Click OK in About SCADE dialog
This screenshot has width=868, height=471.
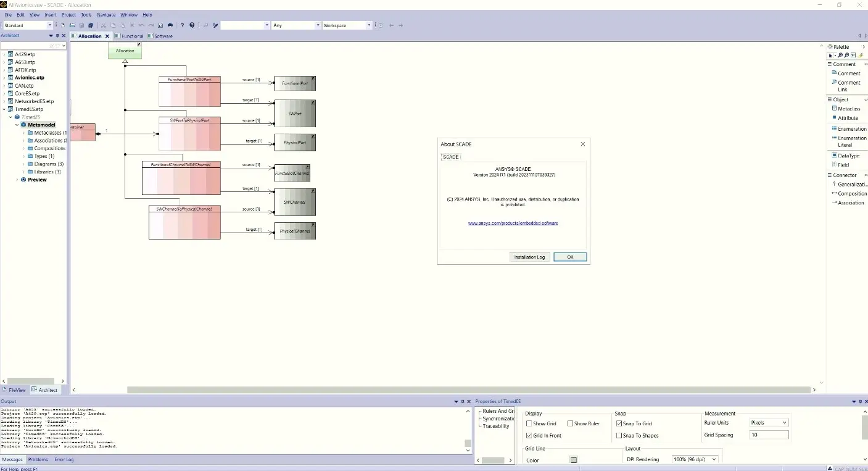click(x=570, y=257)
